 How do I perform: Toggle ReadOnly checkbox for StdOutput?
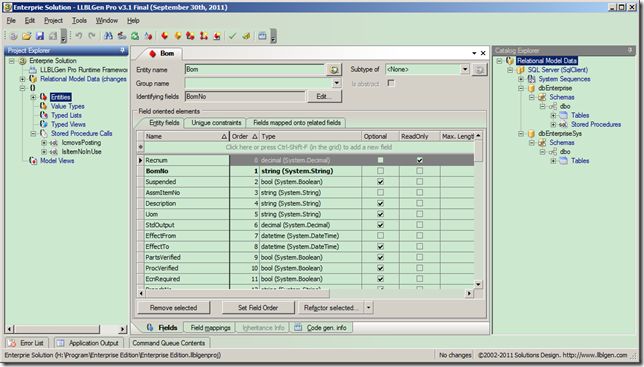[419, 225]
